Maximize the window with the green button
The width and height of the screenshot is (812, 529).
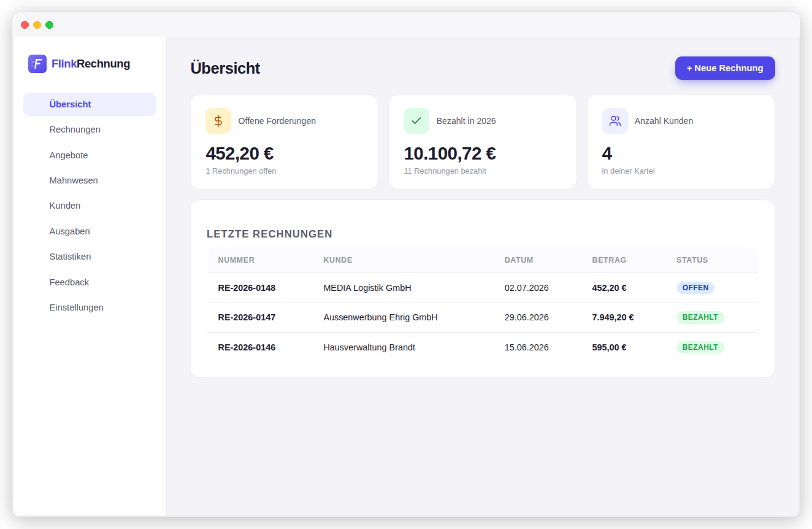point(49,25)
